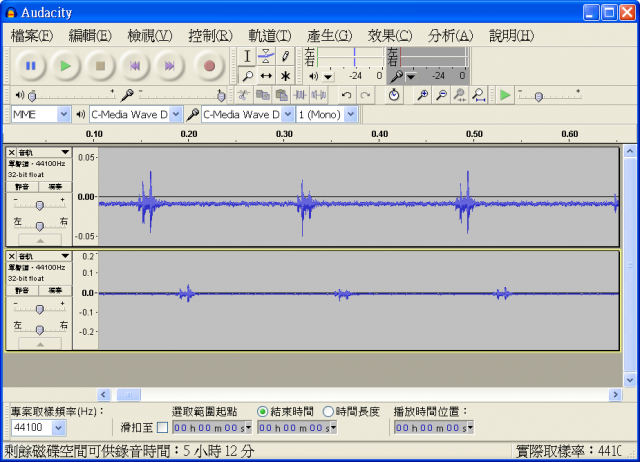Mute the second track (靜音)
This screenshot has width=640, height=462.
(x=22, y=291)
